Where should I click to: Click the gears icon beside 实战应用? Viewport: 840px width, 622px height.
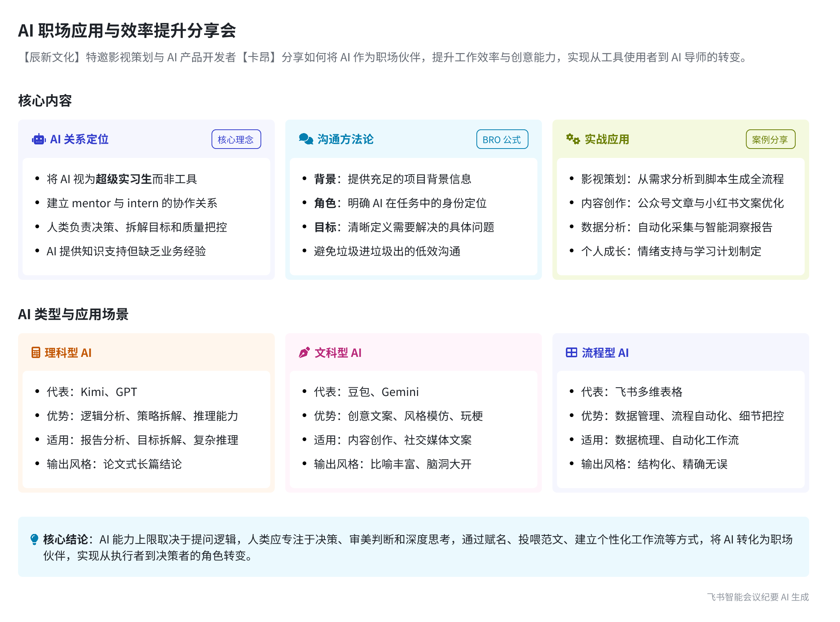point(573,139)
